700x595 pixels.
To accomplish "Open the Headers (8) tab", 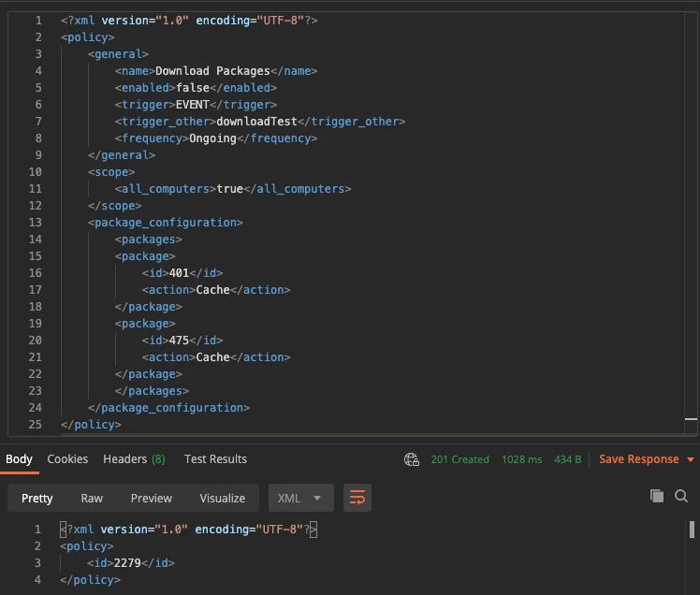I will [134, 459].
